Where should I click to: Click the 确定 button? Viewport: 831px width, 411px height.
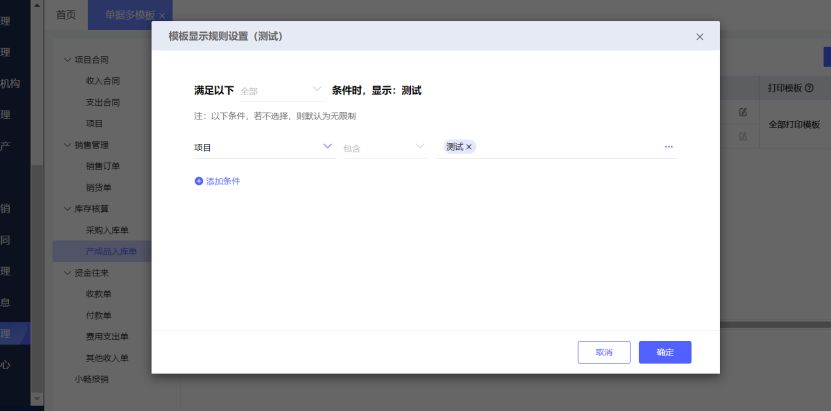click(x=665, y=352)
